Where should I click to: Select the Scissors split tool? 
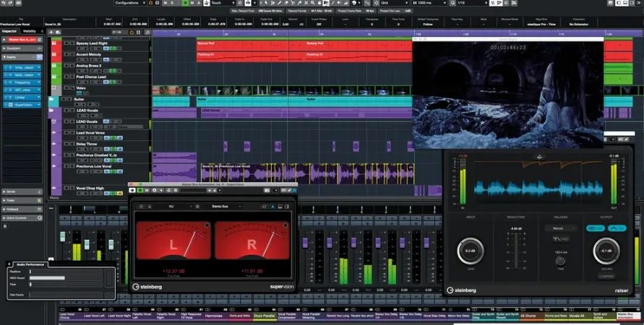click(x=293, y=3)
